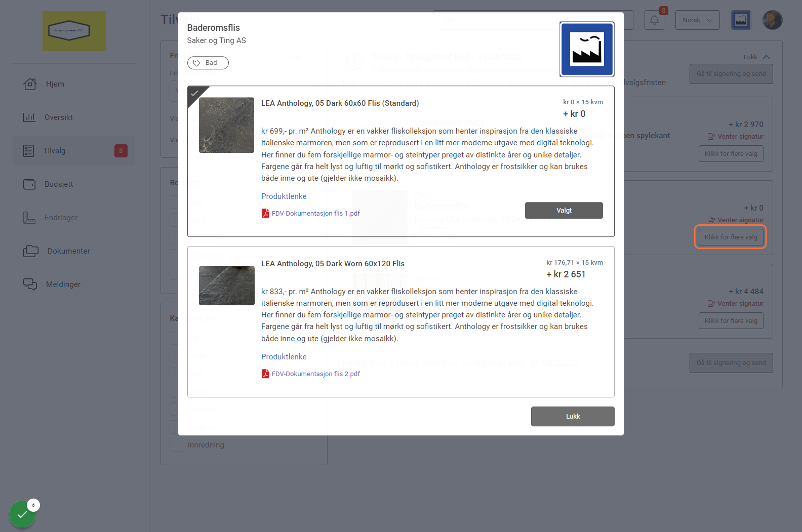This screenshot has width=802, height=532.
Task: Open the Norsk language dropdown
Action: coord(698,20)
